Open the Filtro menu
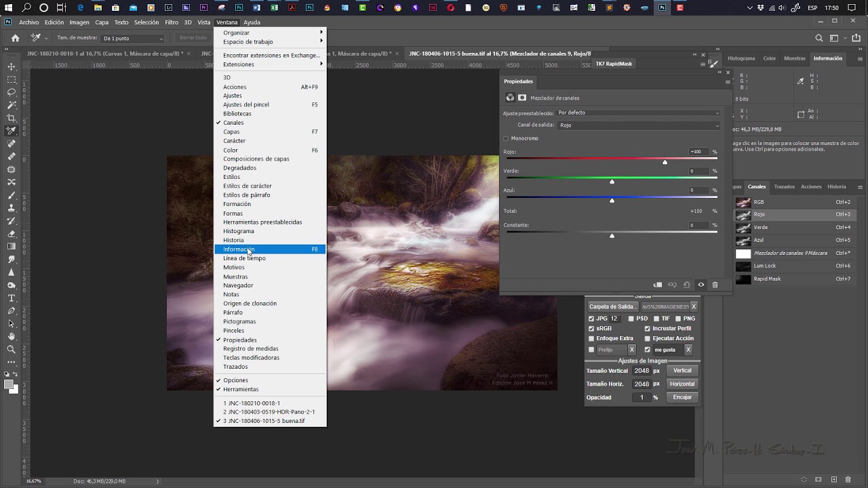The height and width of the screenshot is (488, 868). point(172,22)
